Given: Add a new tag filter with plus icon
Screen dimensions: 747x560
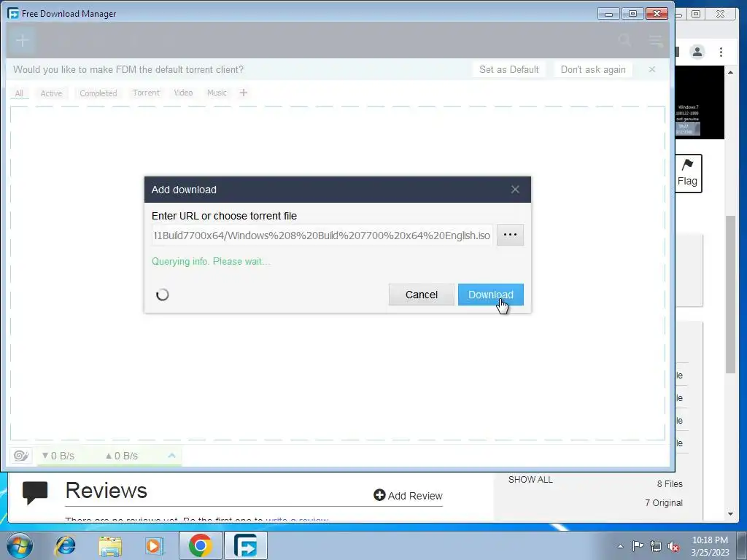Looking at the screenshot, I should (244, 93).
